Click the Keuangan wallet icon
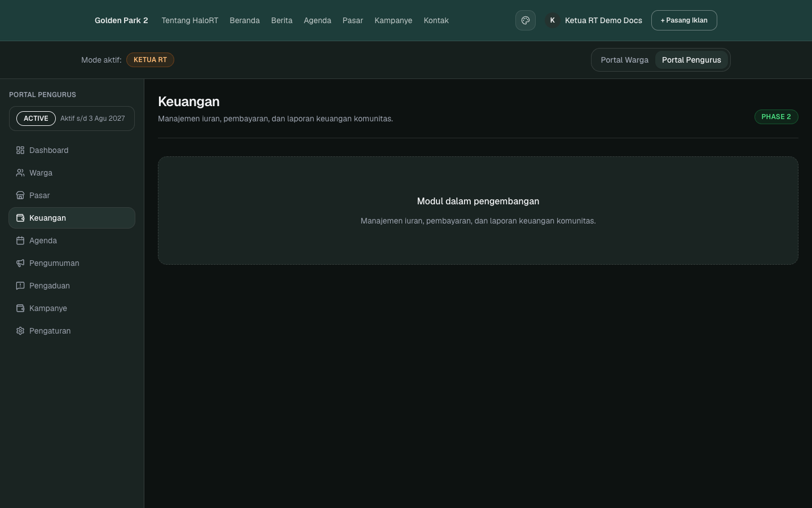The width and height of the screenshot is (812, 508). click(20, 218)
